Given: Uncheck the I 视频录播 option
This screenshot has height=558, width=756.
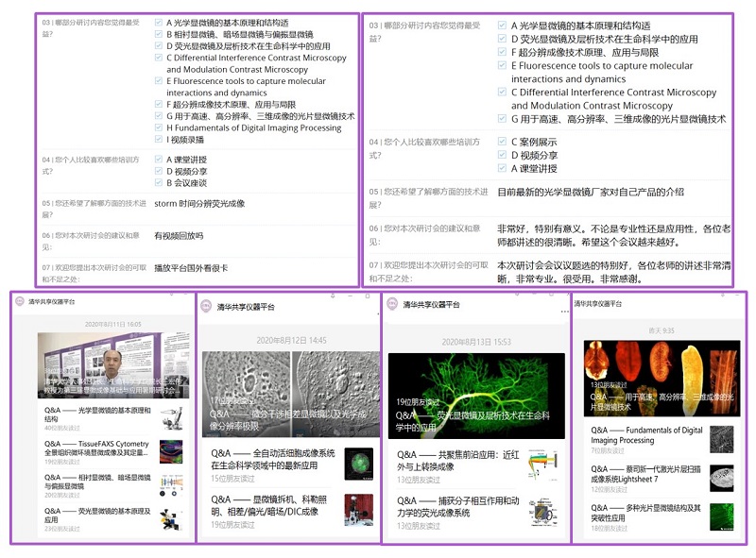Looking at the screenshot, I should pos(159,140).
